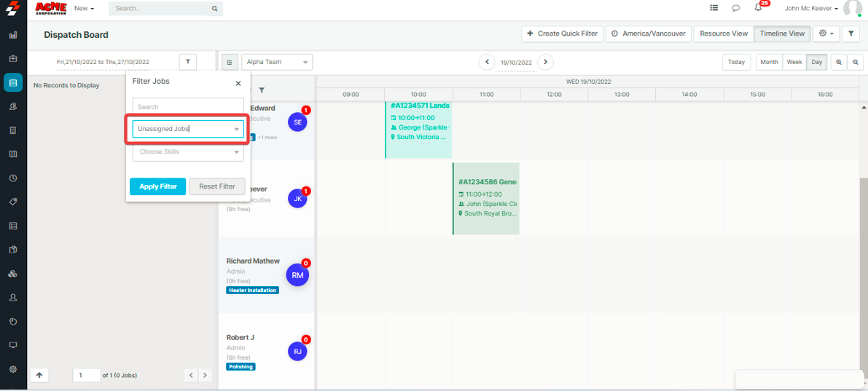Viewport: 868px width, 391px height.
Task: Zoom out the timeline with magnifier minus
Action: coord(856,63)
